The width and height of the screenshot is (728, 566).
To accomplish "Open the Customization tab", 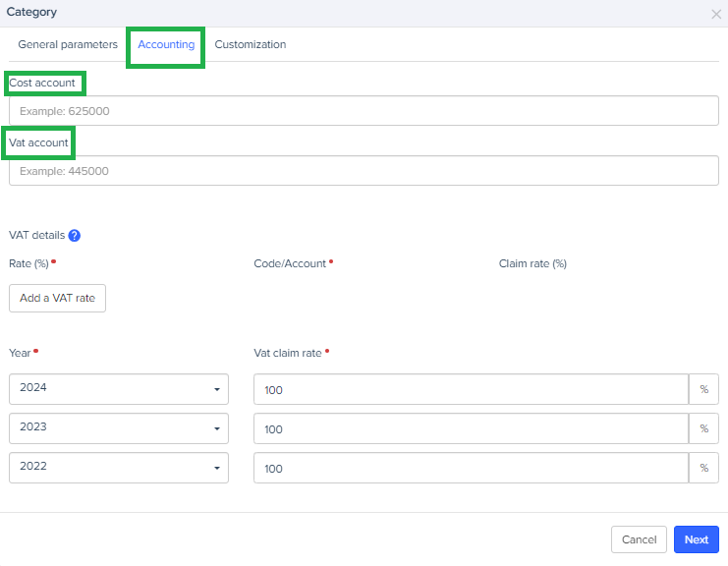I will pyautogui.click(x=251, y=45).
